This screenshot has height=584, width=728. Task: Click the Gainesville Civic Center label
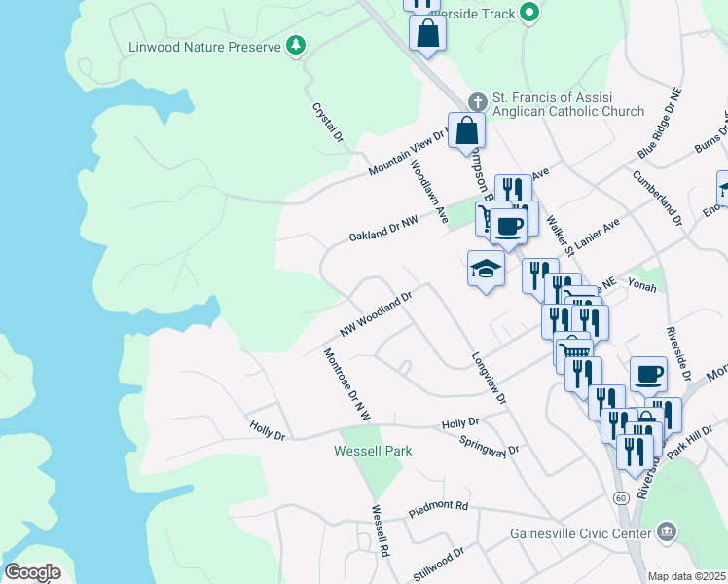[581, 533]
